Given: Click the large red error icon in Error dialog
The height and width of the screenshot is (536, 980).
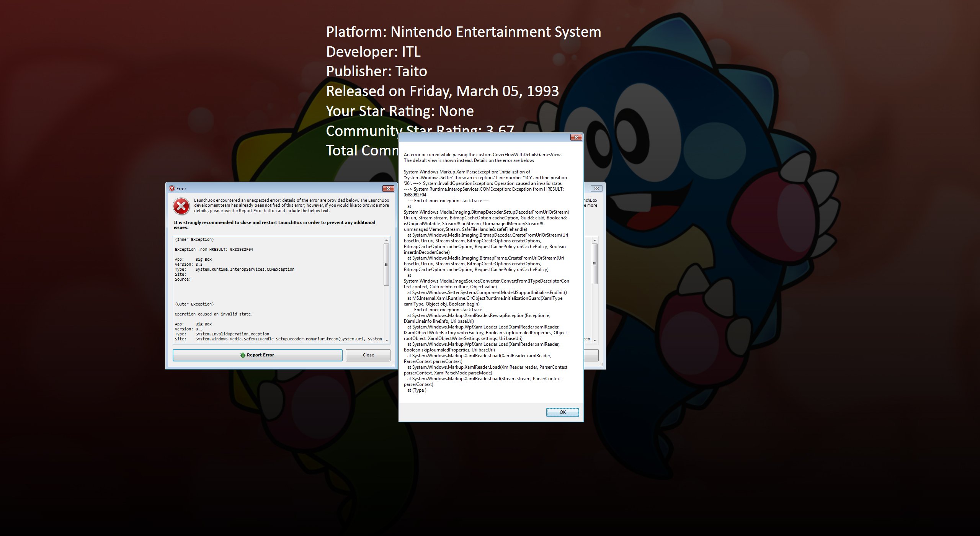Looking at the screenshot, I should 181,206.
